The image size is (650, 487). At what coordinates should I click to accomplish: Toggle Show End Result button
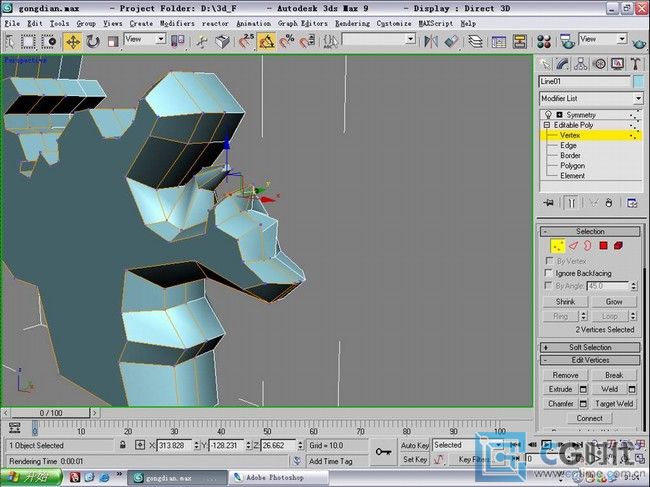click(x=571, y=203)
